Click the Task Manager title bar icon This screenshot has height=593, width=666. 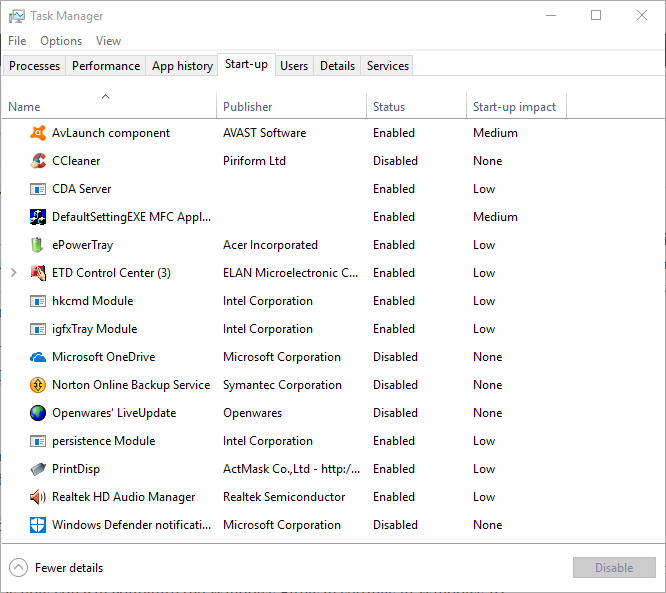tap(17, 16)
